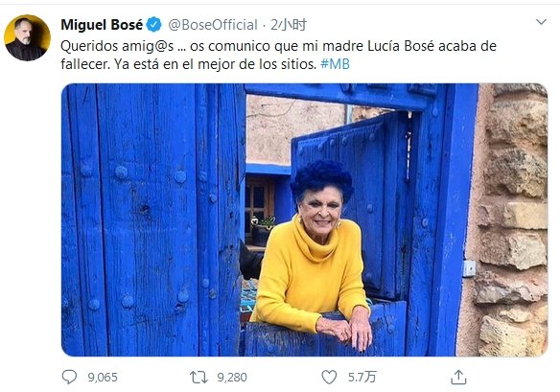Click the blue verified badge
Viewport: 560px width, 392px height.
tap(154, 24)
